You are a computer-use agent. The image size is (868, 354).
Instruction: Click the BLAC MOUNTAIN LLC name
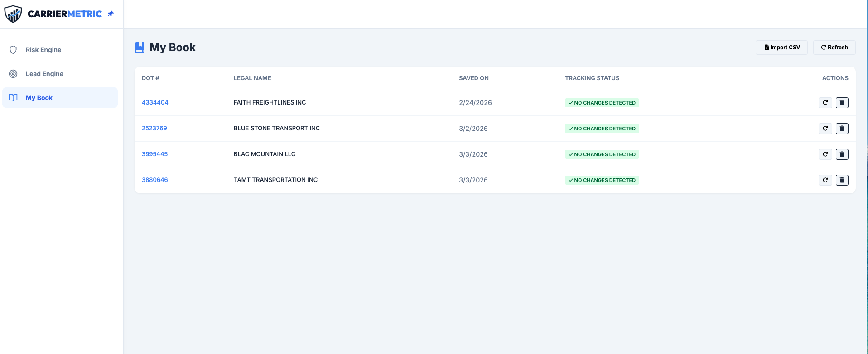pos(265,154)
